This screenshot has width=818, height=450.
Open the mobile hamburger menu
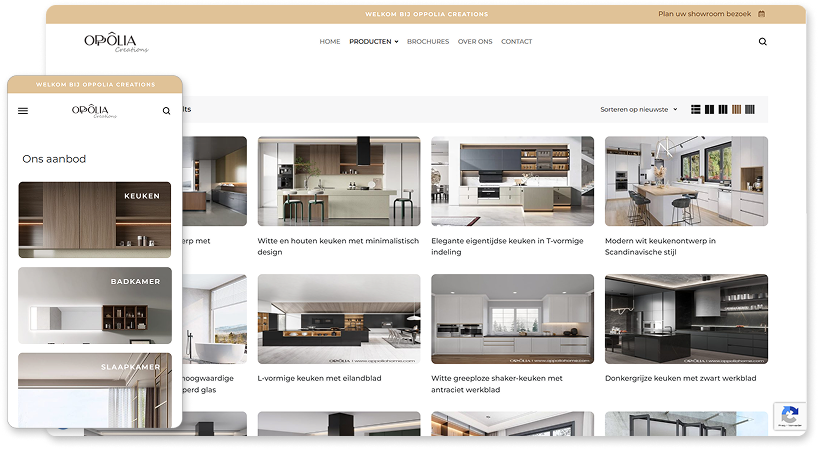click(x=23, y=111)
